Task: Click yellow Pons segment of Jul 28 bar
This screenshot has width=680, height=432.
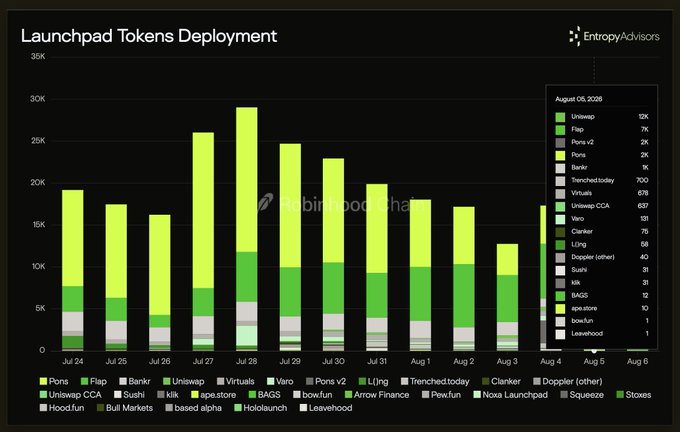Action: [246, 180]
